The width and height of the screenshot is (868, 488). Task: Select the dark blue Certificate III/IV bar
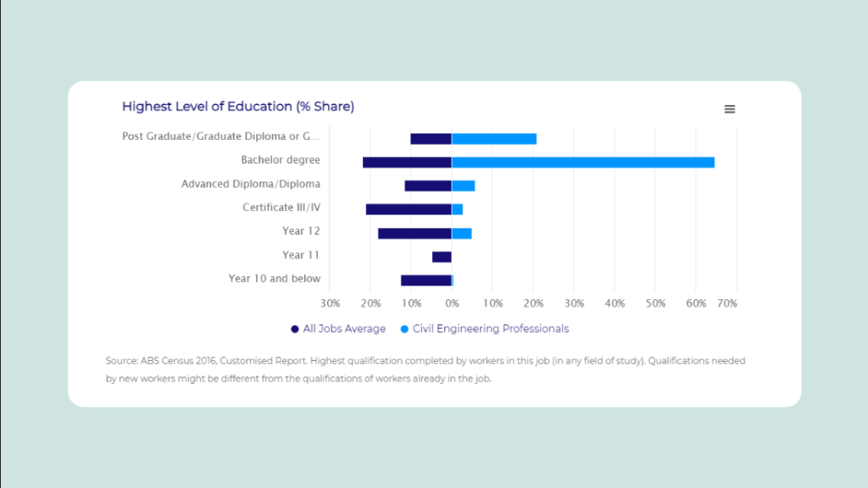(409, 209)
